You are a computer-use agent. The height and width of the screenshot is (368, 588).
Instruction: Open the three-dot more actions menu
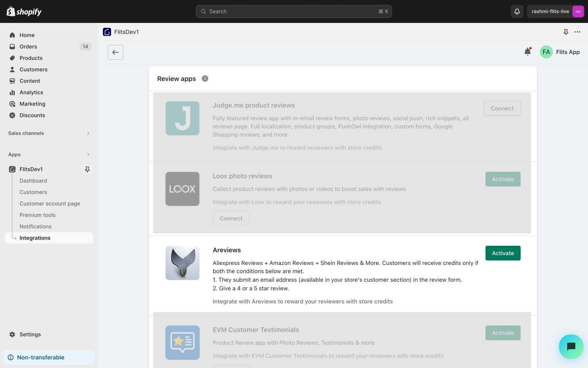coord(577,32)
